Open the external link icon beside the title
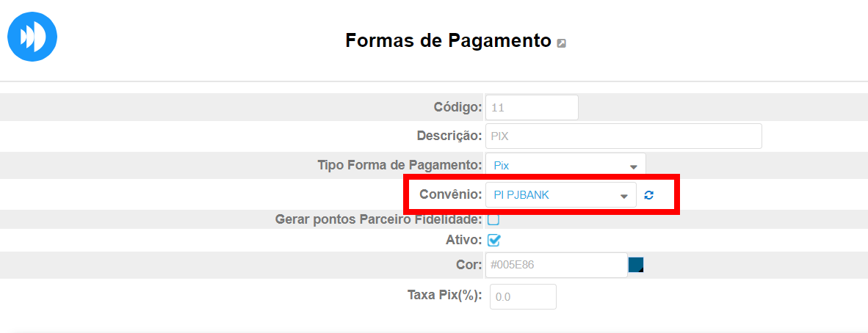868x333 pixels. [x=562, y=44]
